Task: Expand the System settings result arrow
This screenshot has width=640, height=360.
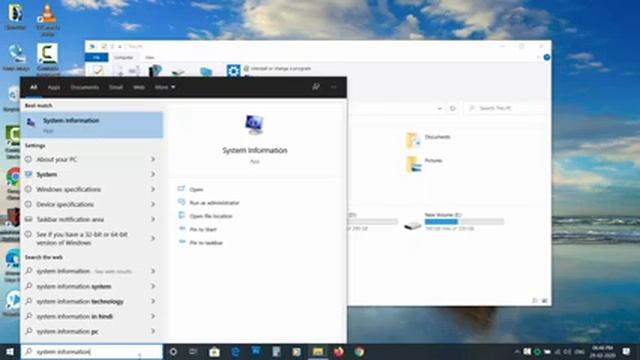Action: click(x=153, y=174)
